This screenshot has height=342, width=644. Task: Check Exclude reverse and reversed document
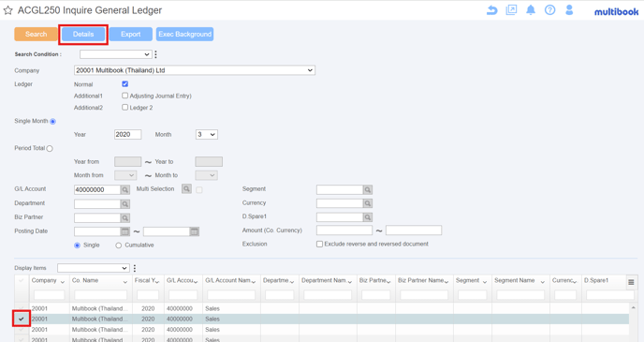(319, 245)
